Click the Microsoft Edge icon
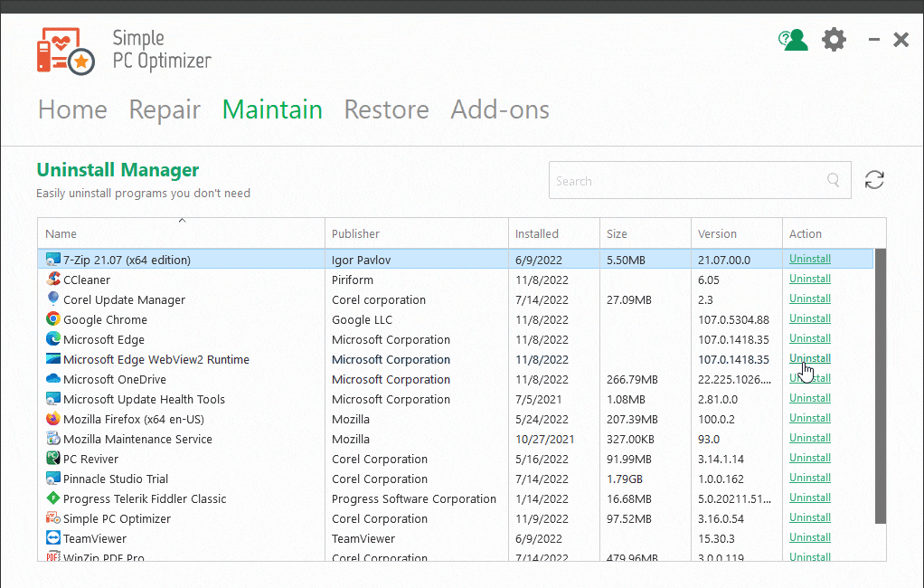Image resolution: width=924 pixels, height=588 pixels. (53, 339)
